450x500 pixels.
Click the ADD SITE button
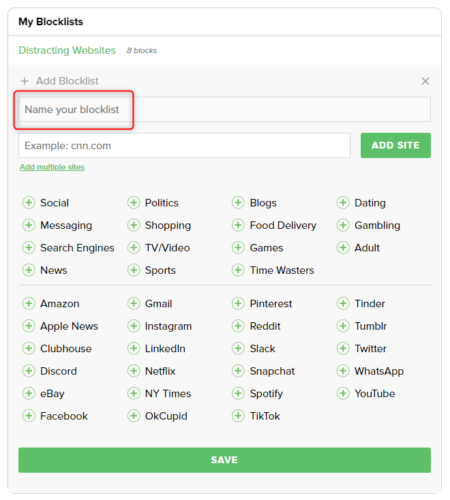(396, 145)
